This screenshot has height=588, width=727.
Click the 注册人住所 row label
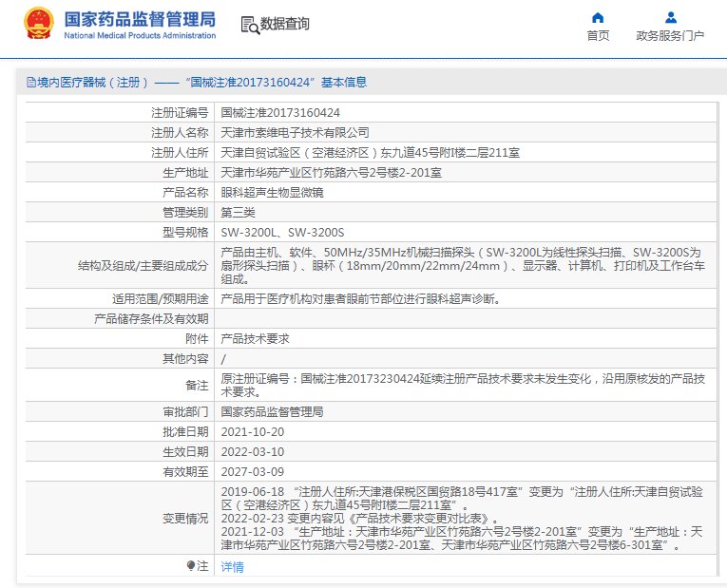point(180,152)
